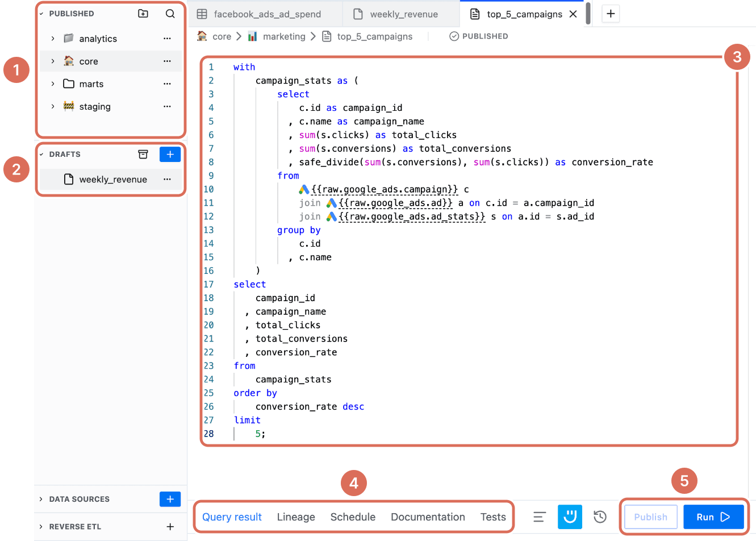Expand the analytics folder

pos(53,39)
